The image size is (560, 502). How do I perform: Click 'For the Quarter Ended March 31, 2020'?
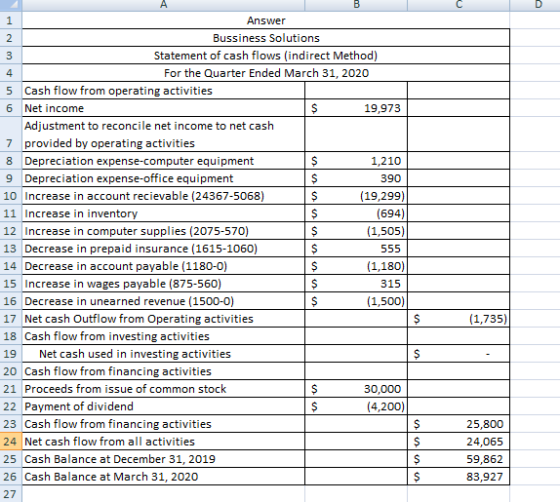pyautogui.click(x=266, y=73)
